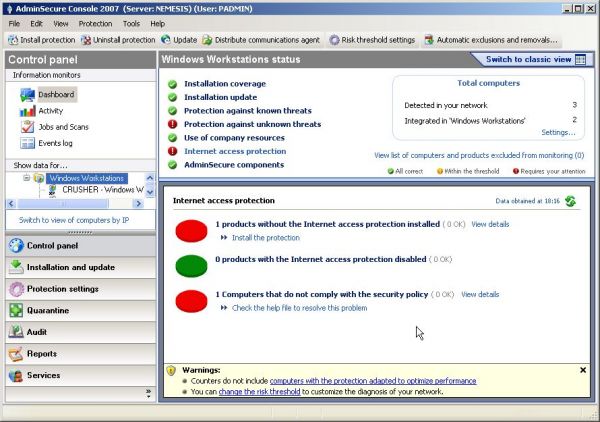
Task: Select Use of company resources item
Action: pos(234,138)
